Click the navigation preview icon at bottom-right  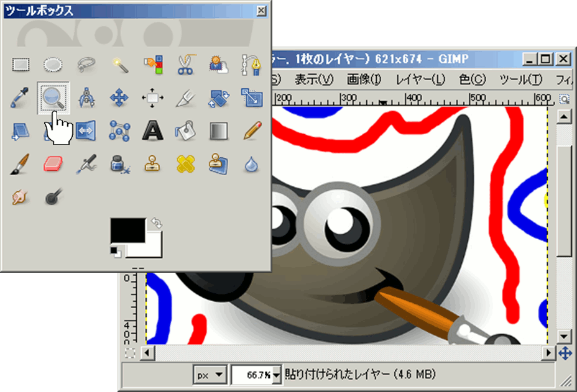click(x=565, y=353)
